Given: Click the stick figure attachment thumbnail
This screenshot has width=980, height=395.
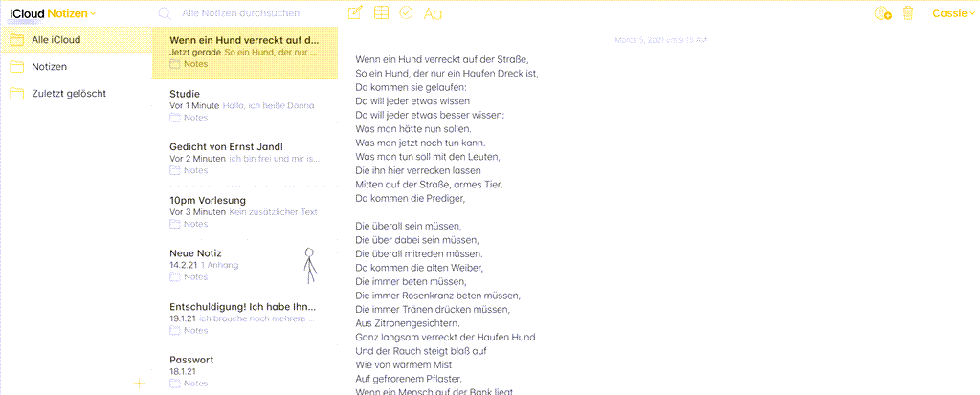Looking at the screenshot, I should click(310, 266).
